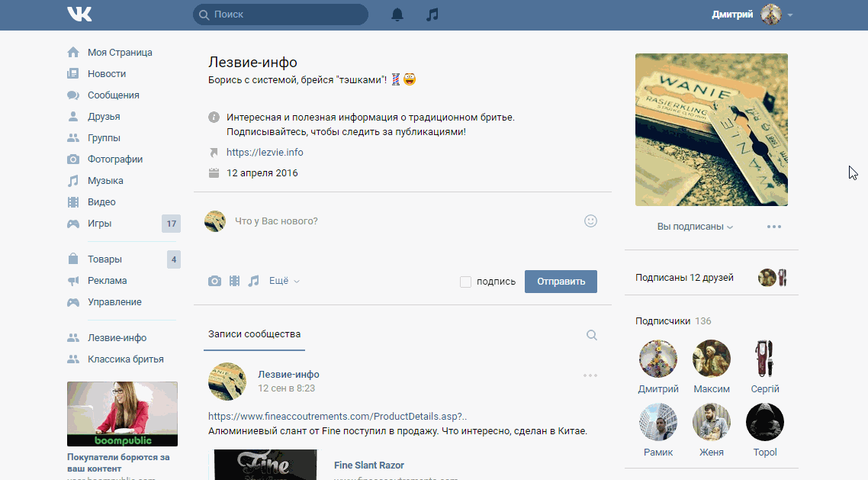Click the Fine Slant Razor preview image
Image resolution: width=868 pixels, height=480 pixels.
coord(265,465)
